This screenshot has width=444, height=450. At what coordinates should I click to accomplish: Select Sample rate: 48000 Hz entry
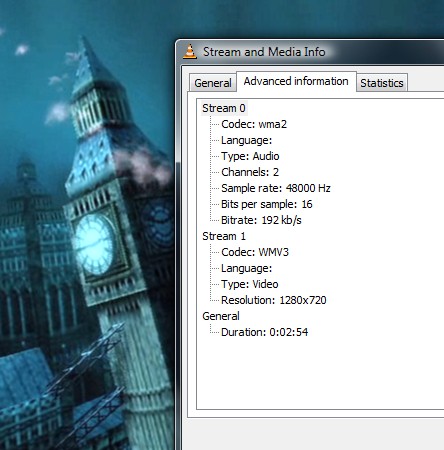click(276, 188)
